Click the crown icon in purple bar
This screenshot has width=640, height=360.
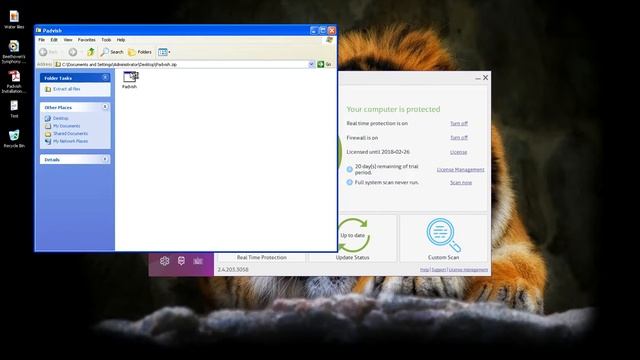198,261
